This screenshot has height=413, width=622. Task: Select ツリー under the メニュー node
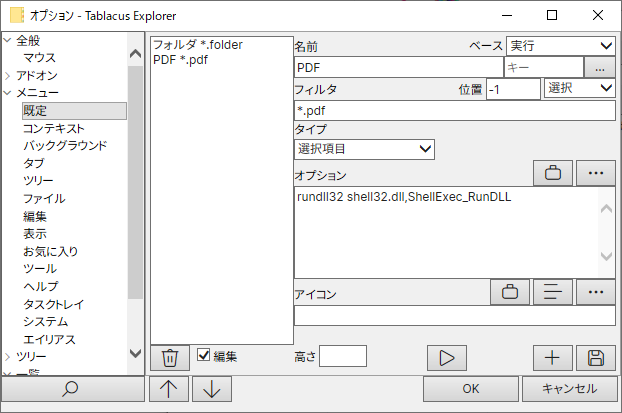click(38, 181)
